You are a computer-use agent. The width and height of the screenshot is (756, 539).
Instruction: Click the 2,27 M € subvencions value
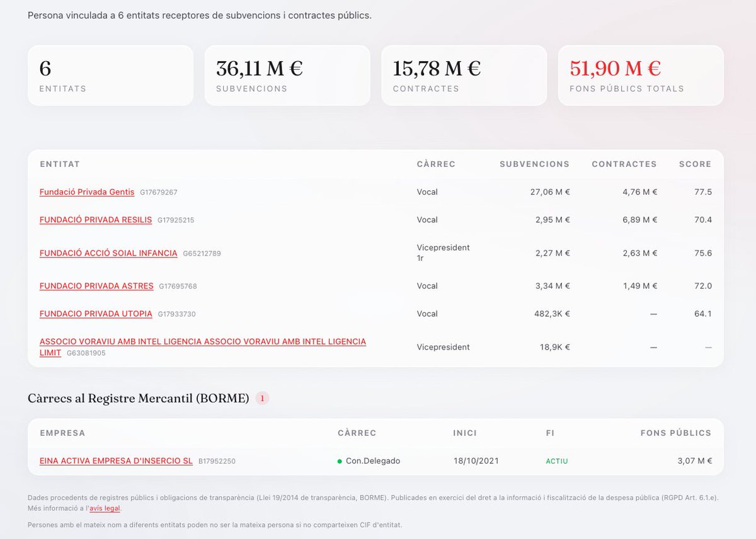coord(553,253)
